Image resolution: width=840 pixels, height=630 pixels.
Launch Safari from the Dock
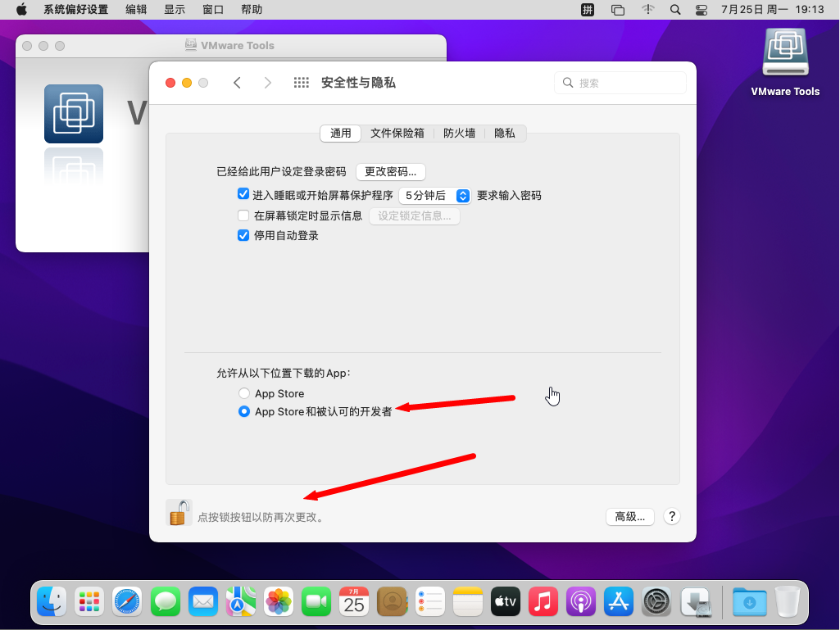point(127,601)
